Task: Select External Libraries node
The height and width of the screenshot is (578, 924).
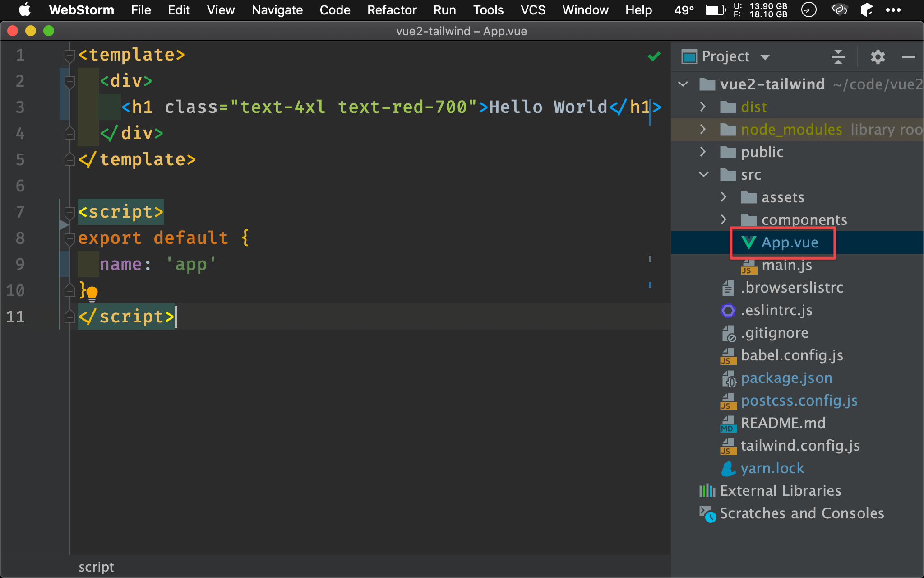Action: [x=781, y=491]
